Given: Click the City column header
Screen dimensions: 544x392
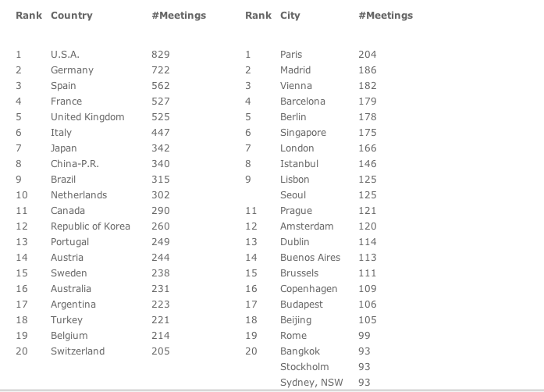Looking at the screenshot, I should click(x=290, y=16).
